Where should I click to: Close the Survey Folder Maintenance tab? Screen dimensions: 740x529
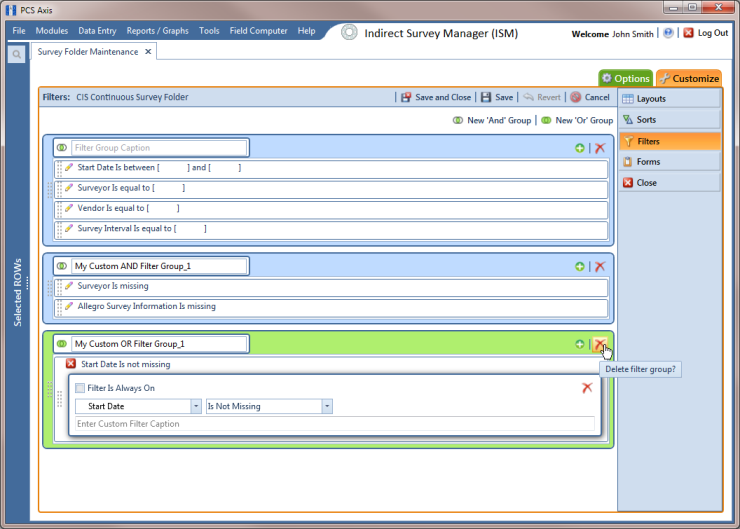coord(148,51)
